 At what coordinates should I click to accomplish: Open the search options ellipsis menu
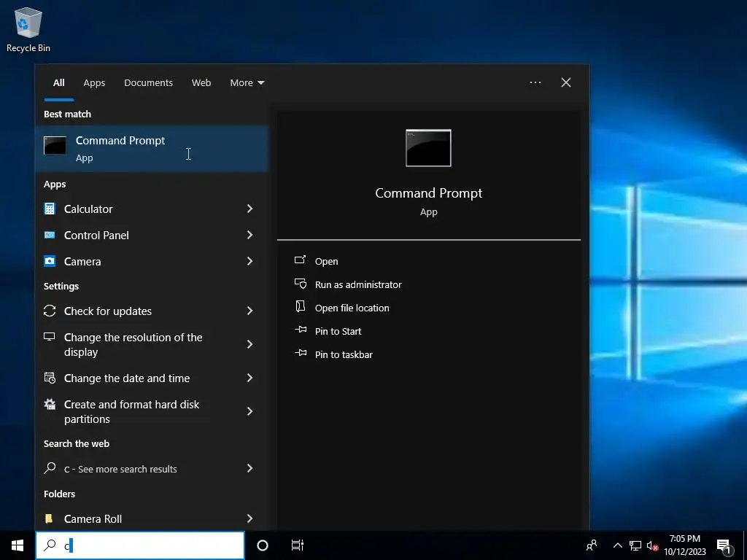click(x=535, y=82)
